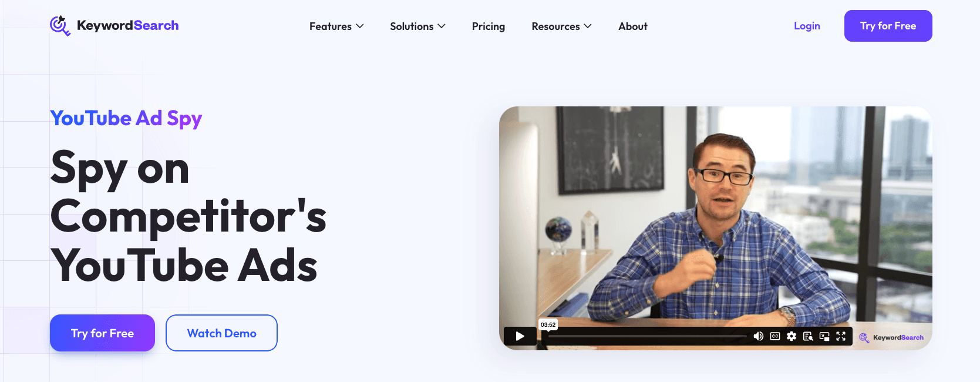Play the demo video
The image size is (980, 382).
click(x=520, y=336)
